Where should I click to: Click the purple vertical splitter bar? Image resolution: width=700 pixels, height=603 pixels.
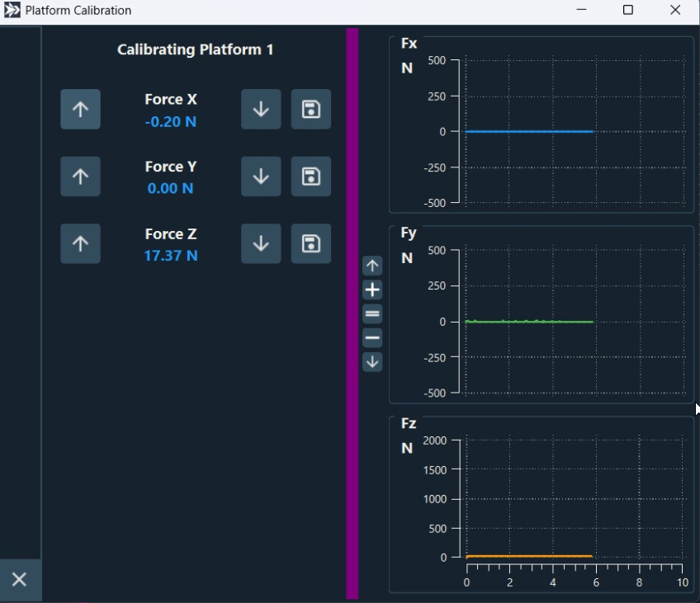352,313
